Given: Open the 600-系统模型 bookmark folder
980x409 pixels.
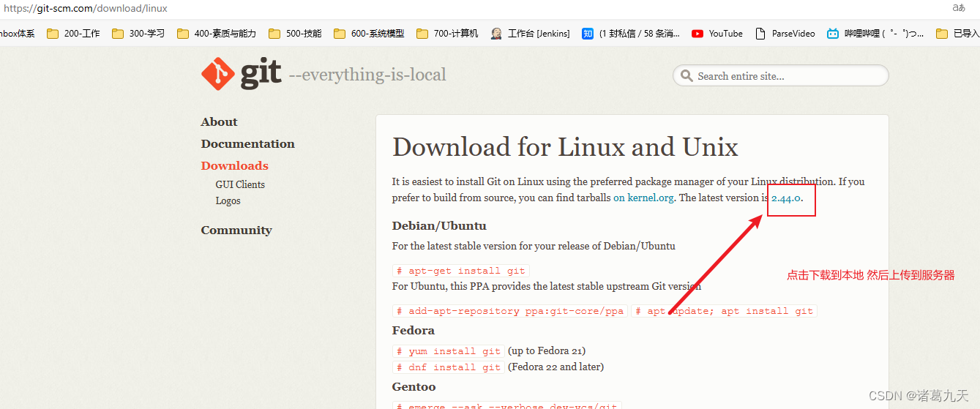Looking at the screenshot, I should [x=369, y=33].
